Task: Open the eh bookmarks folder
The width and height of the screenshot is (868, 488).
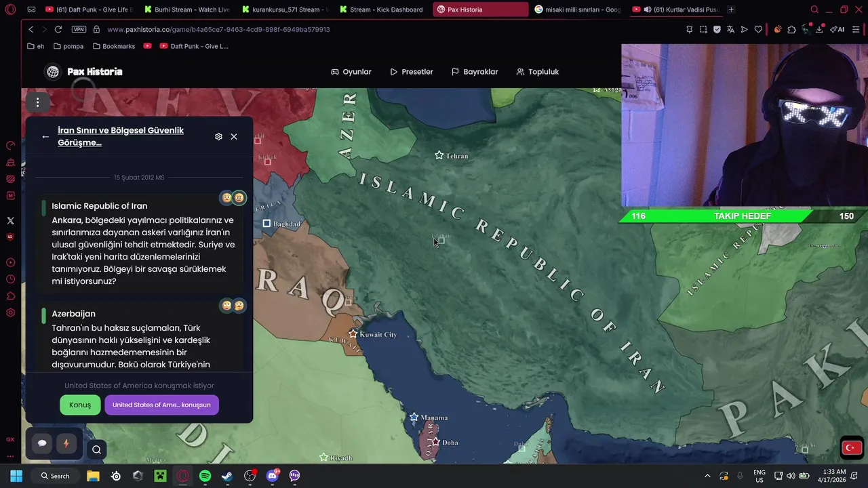Action: 36,46
